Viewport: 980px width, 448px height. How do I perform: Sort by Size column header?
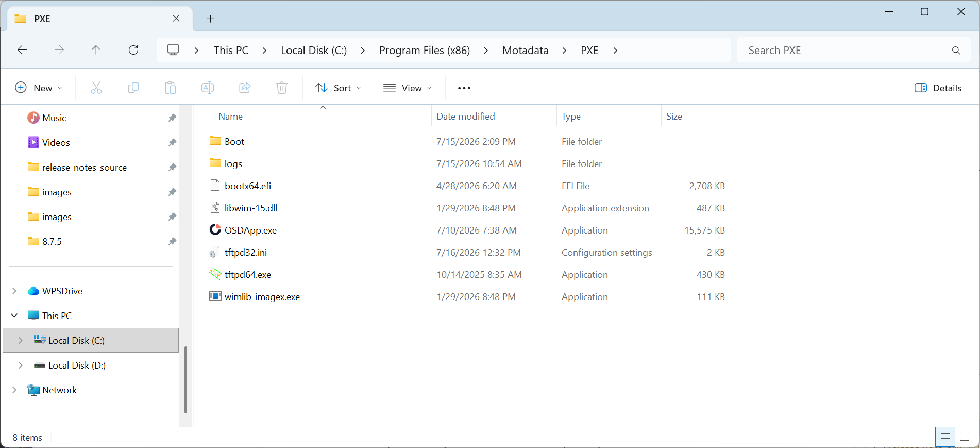coord(674,117)
